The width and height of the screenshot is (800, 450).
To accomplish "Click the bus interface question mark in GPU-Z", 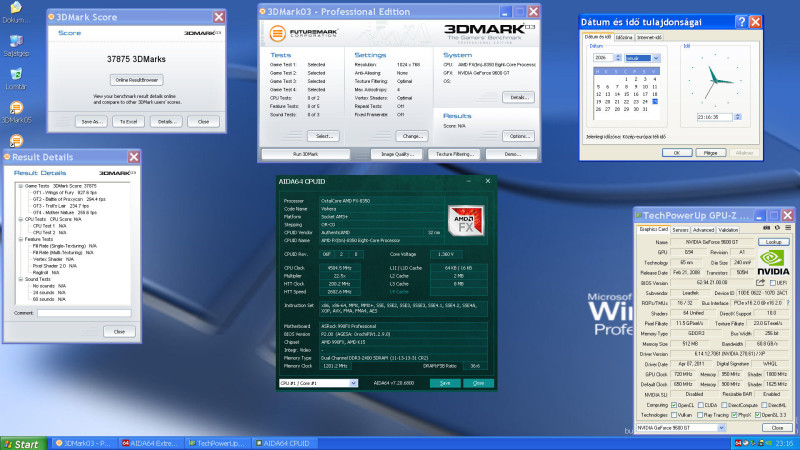I will [x=788, y=303].
